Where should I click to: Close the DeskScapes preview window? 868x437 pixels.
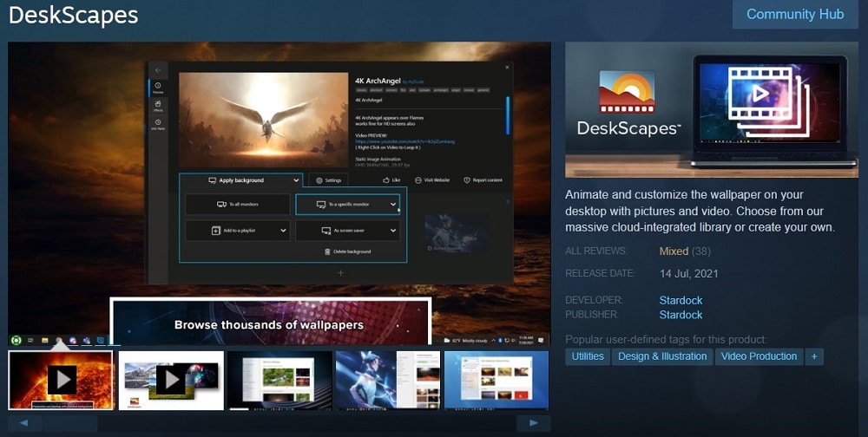507,68
